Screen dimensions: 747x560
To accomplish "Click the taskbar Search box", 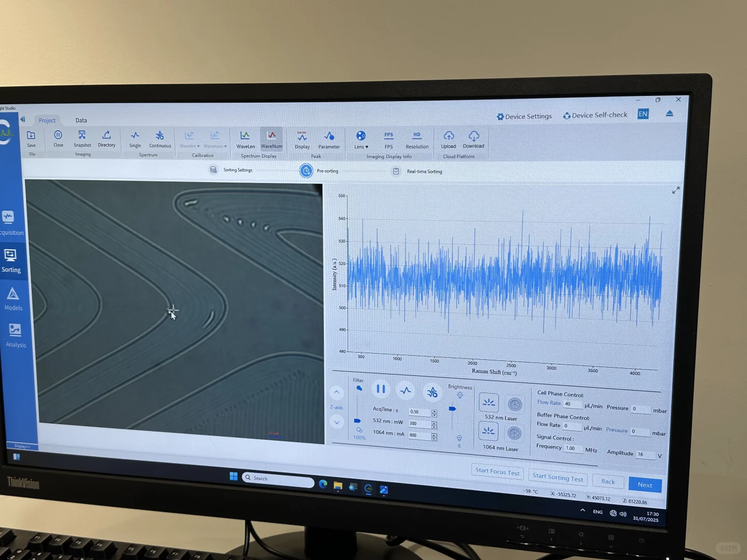I will click(x=278, y=480).
